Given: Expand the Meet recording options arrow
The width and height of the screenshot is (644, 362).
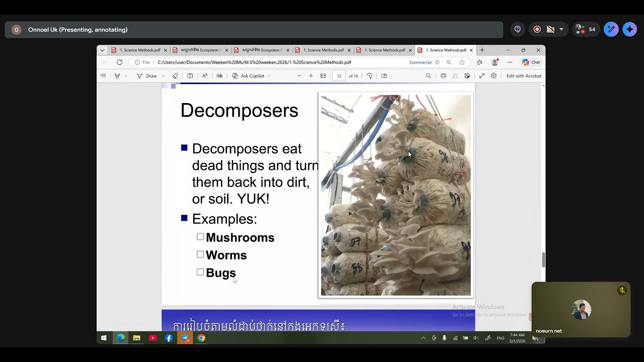Looking at the screenshot, I should click(561, 30).
